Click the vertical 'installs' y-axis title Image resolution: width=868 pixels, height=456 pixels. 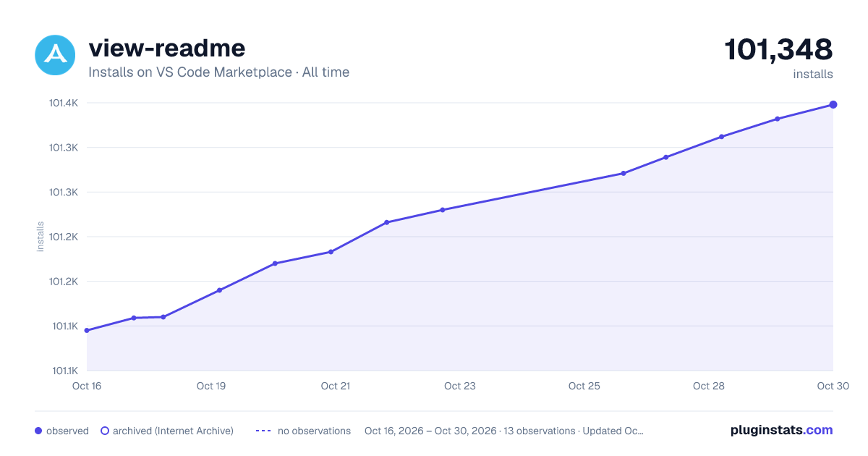(41, 237)
